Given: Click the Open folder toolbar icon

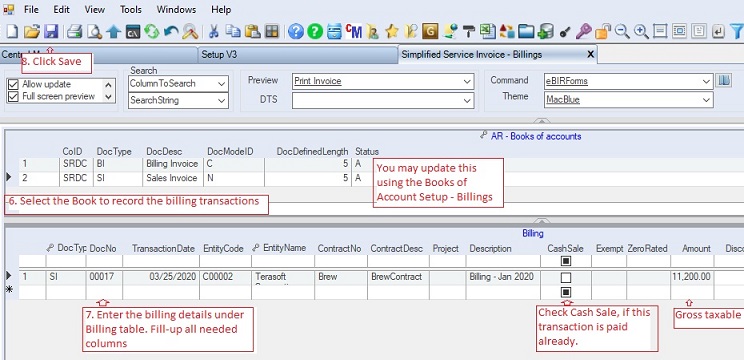Looking at the screenshot, I should coord(32,32).
